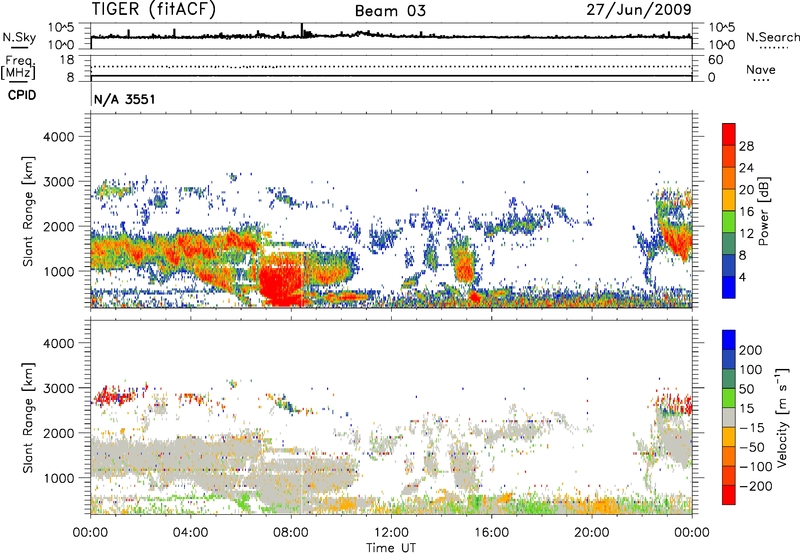Click the date '27/Jun/2009'
The height and width of the screenshot is (554, 800).
tap(639, 10)
